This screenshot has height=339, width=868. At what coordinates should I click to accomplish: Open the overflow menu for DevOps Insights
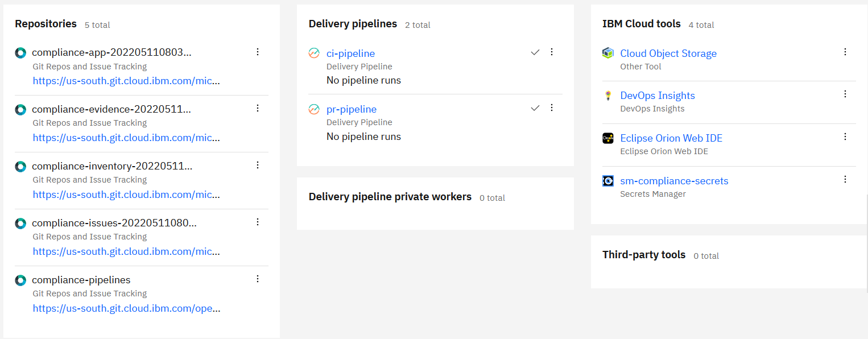pyautogui.click(x=845, y=94)
